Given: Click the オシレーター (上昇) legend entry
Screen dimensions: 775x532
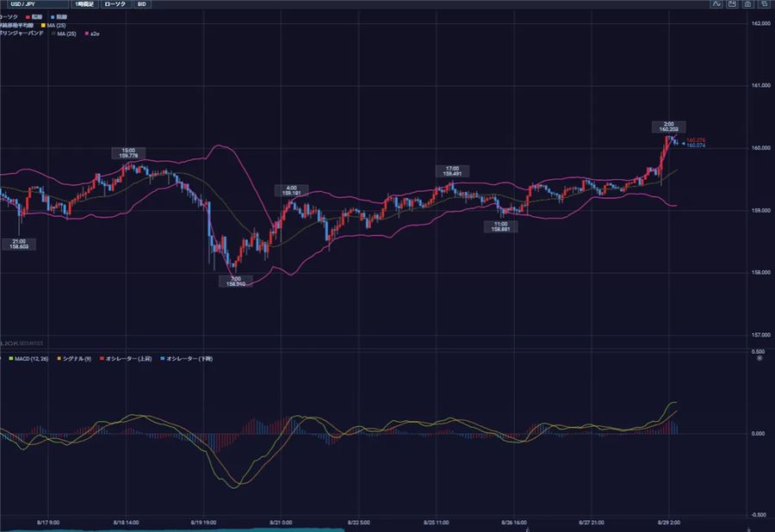Looking at the screenshot, I should click(x=126, y=359).
